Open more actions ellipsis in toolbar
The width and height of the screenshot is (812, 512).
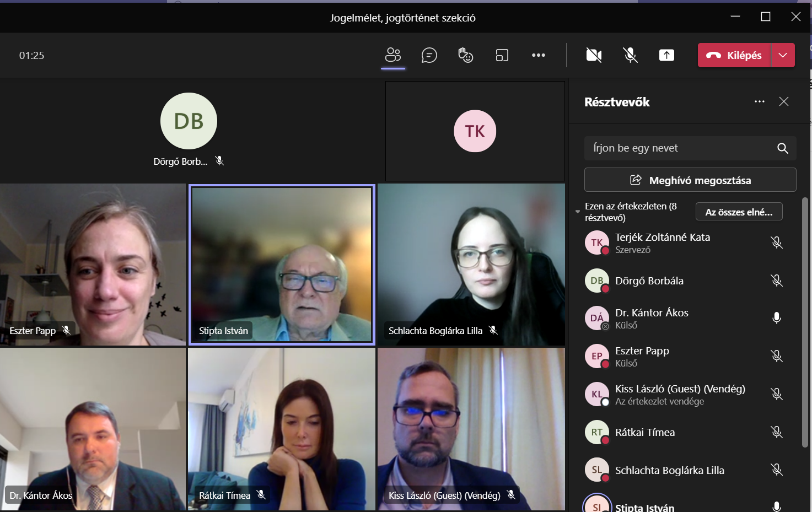pyautogui.click(x=539, y=55)
